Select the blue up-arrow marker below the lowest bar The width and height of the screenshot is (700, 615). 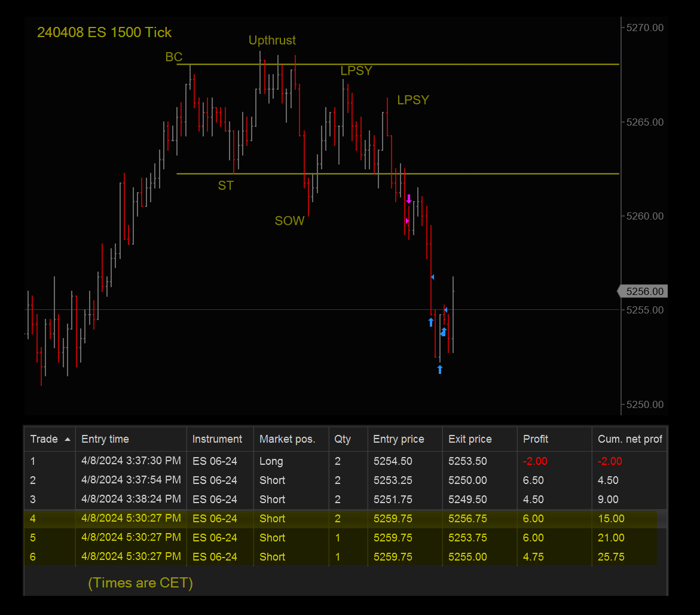440,369
